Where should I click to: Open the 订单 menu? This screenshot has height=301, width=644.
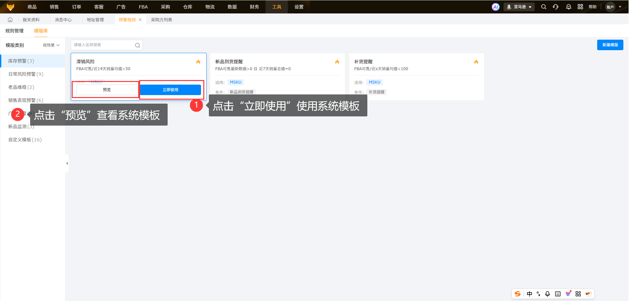(x=77, y=7)
